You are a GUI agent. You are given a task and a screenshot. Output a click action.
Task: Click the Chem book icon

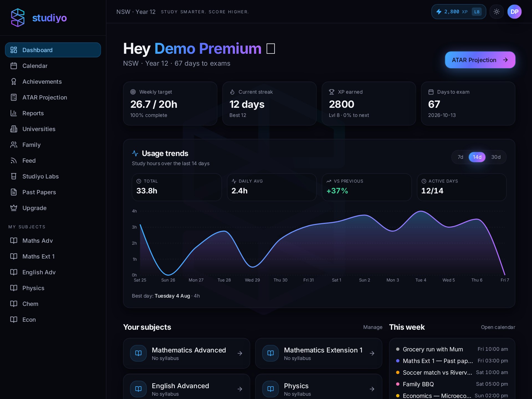tap(14, 304)
